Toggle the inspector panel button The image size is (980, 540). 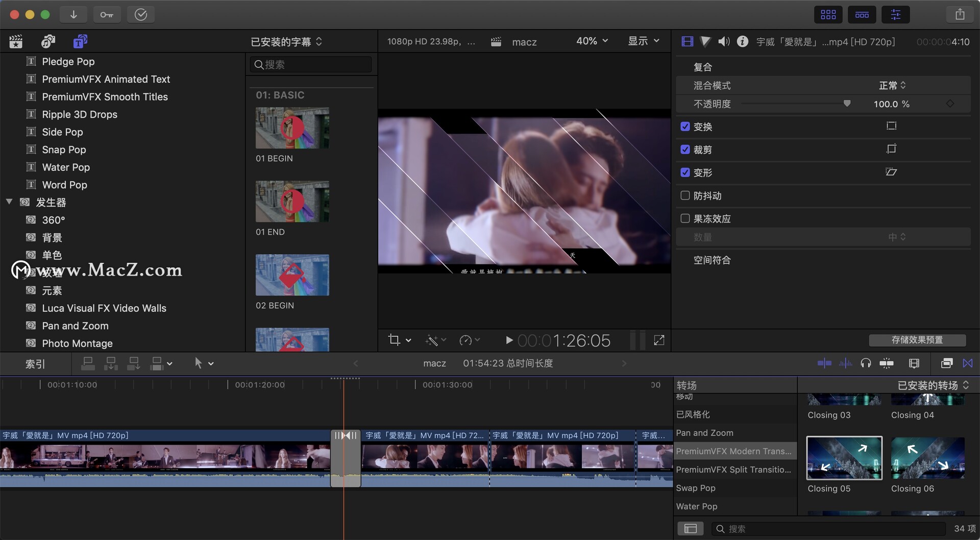click(x=896, y=15)
